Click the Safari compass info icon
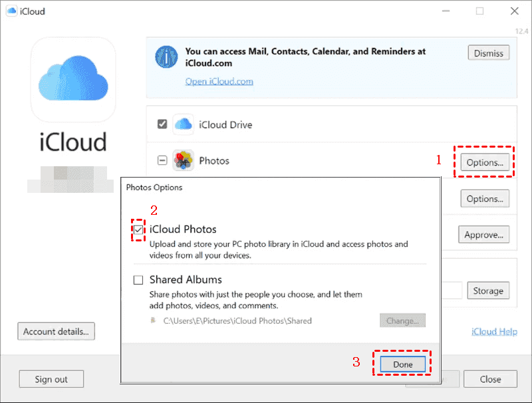Screen dimensions: 532x403 tap(166, 57)
